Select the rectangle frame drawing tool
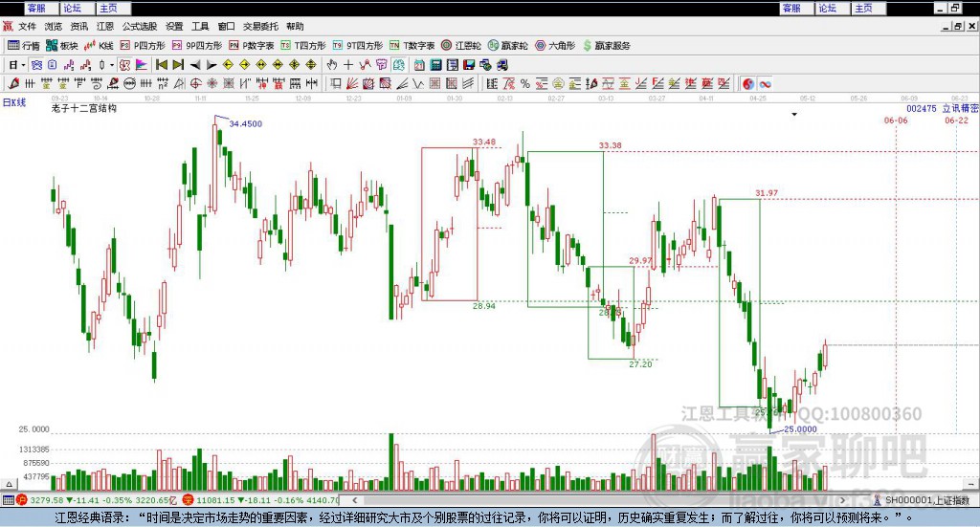The height and width of the screenshot is (527, 980). point(336,83)
